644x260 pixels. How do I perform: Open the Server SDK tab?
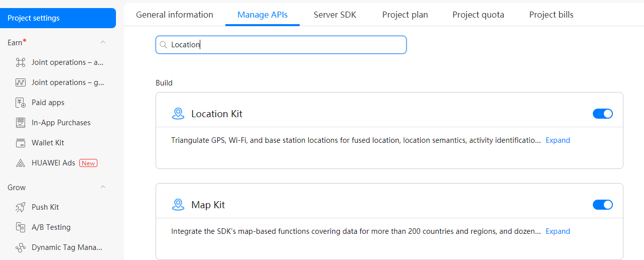(335, 15)
